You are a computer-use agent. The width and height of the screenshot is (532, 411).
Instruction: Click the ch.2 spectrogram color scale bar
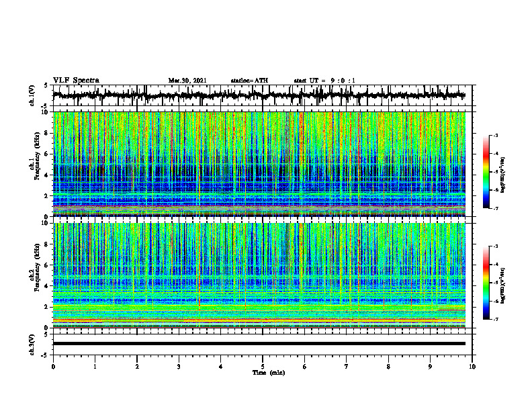tap(486, 283)
